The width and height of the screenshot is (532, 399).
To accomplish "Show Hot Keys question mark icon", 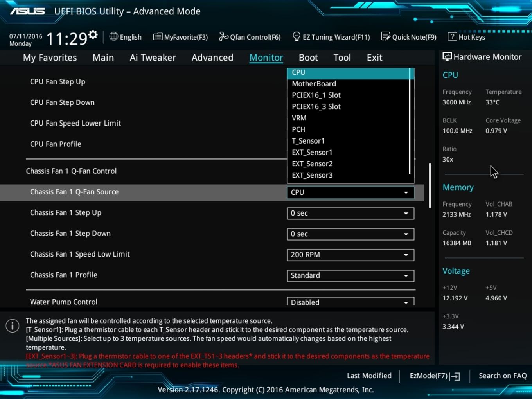I will pyautogui.click(x=452, y=36).
